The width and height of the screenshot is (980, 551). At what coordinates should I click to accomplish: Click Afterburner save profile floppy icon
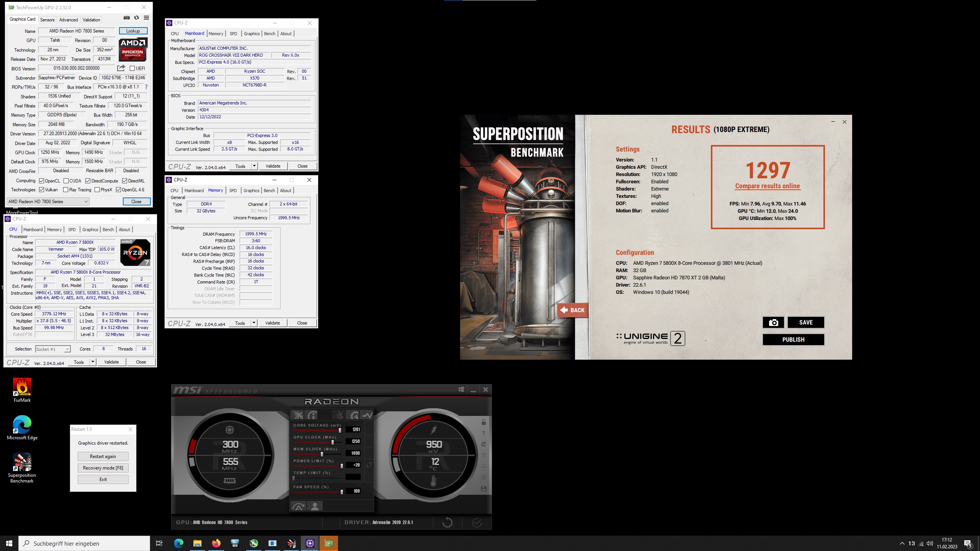click(483, 489)
